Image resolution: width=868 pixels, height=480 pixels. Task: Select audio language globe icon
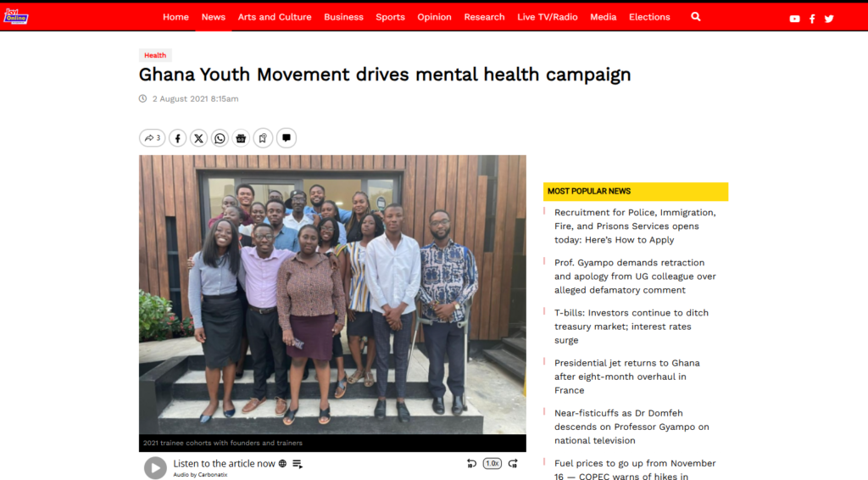click(283, 464)
